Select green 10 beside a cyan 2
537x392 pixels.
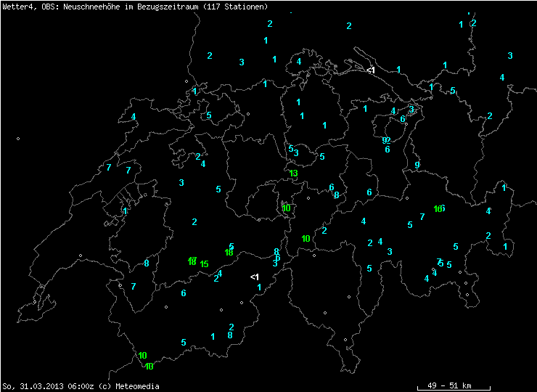tap(306, 238)
